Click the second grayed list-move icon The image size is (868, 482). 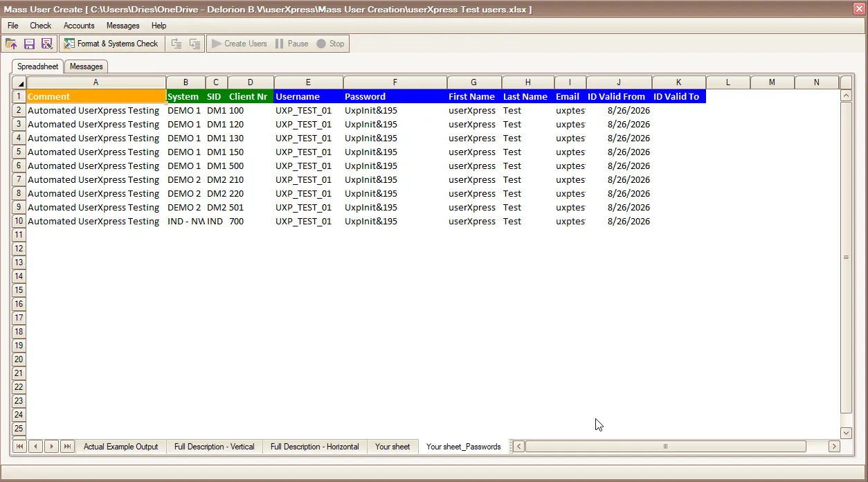click(x=195, y=44)
